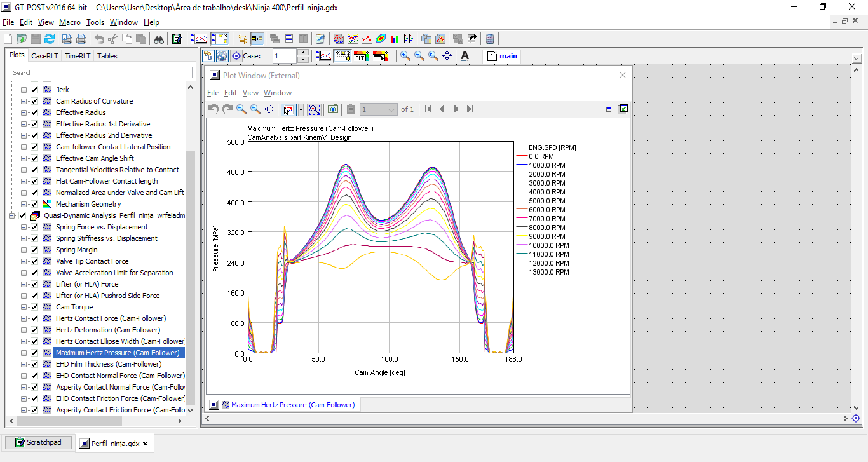Uncheck the Mechanism Geometry checkbox

click(x=34, y=204)
